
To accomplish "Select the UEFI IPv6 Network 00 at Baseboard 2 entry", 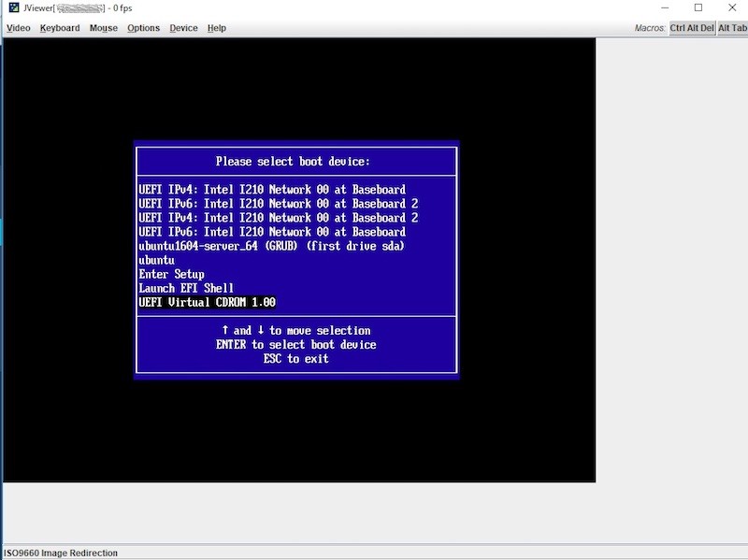I will click(277, 203).
